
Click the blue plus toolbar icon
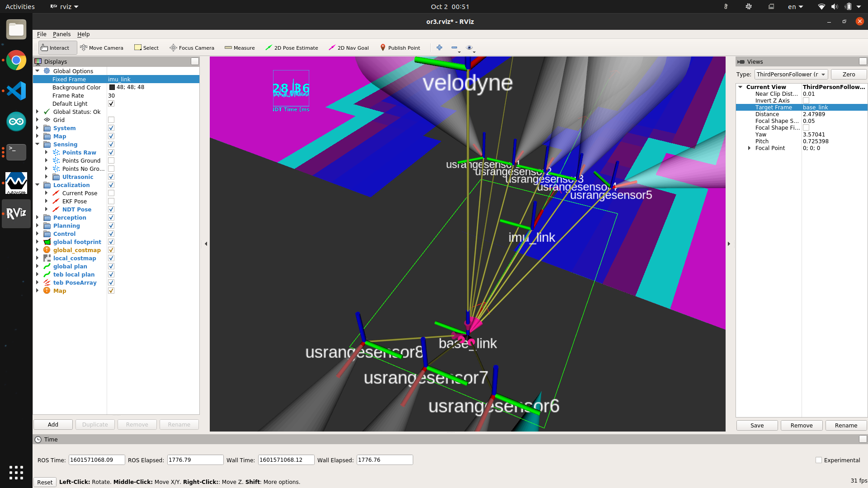click(439, 47)
